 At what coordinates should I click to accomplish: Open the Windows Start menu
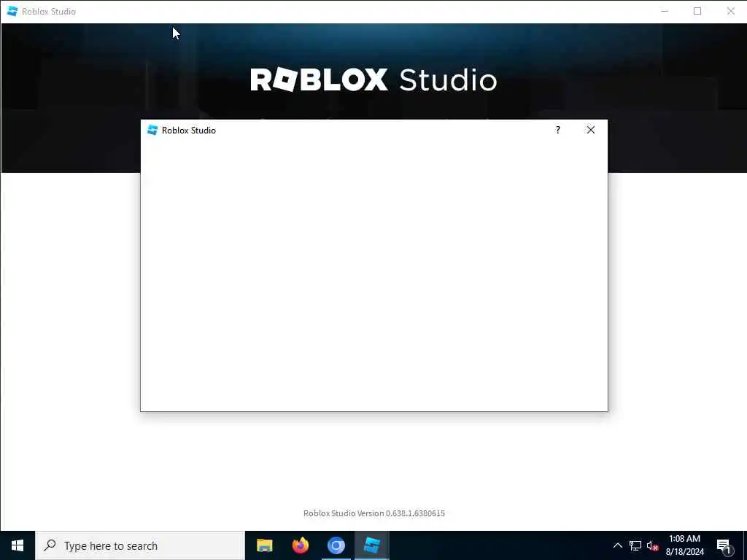[x=18, y=545]
